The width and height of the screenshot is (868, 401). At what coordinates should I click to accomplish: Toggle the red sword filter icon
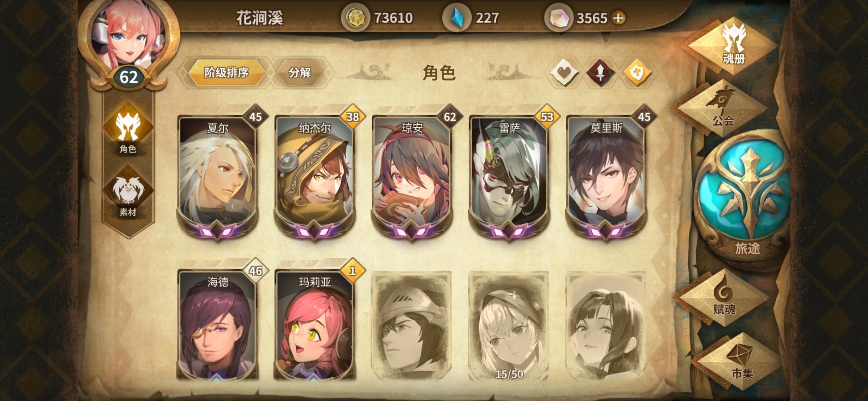[x=600, y=72]
